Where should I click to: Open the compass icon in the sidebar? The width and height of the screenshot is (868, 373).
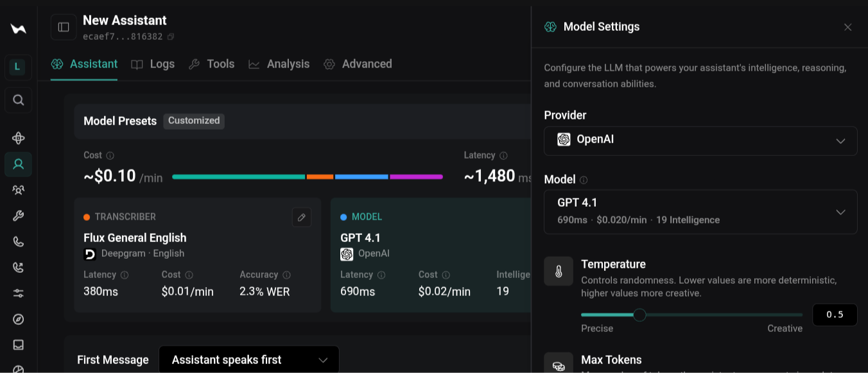point(18,319)
